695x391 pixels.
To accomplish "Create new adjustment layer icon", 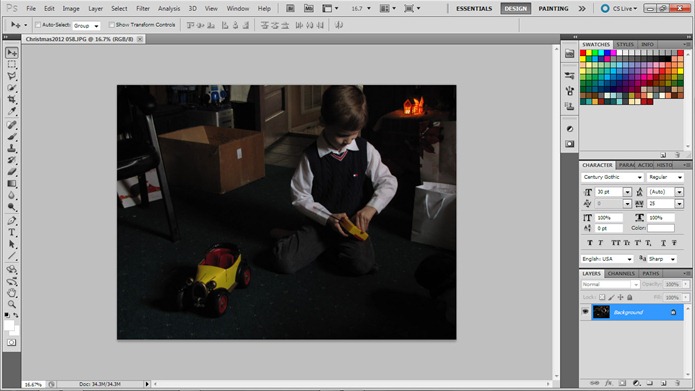I will (636, 383).
